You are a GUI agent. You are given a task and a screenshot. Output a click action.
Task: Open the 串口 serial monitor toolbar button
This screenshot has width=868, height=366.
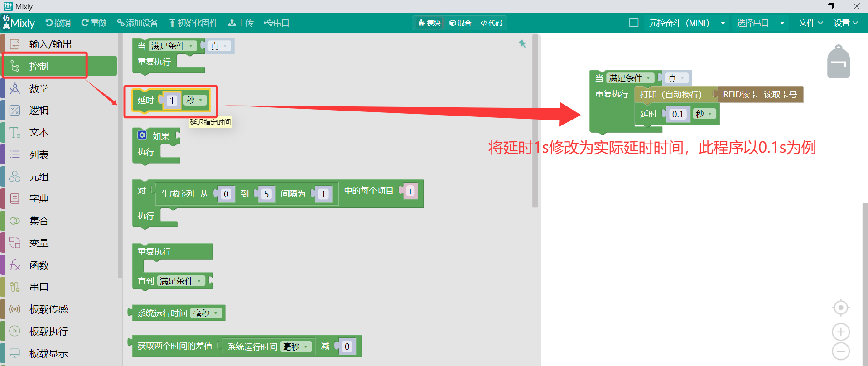pos(276,23)
